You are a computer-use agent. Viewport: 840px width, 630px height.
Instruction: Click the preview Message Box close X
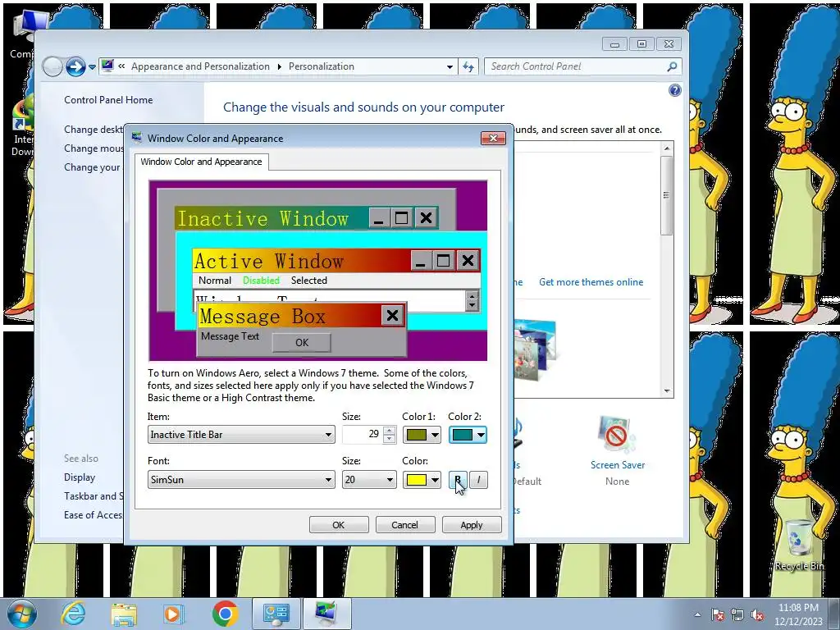click(392, 316)
